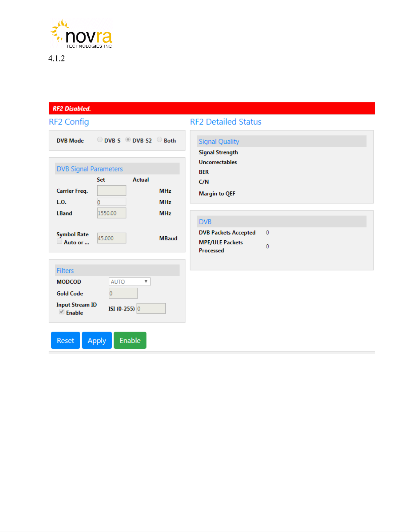Click the MBaud unit label
Screen dimensions: 411x532
point(168,238)
